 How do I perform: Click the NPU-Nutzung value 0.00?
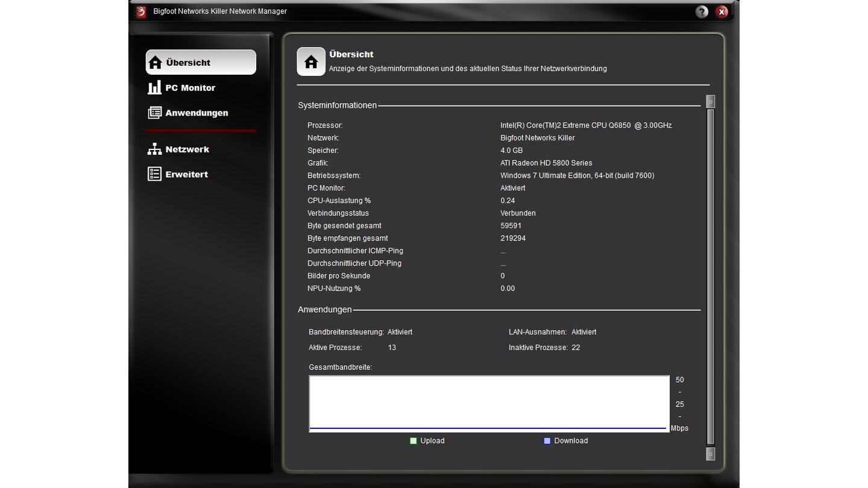(x=508, y=289)
